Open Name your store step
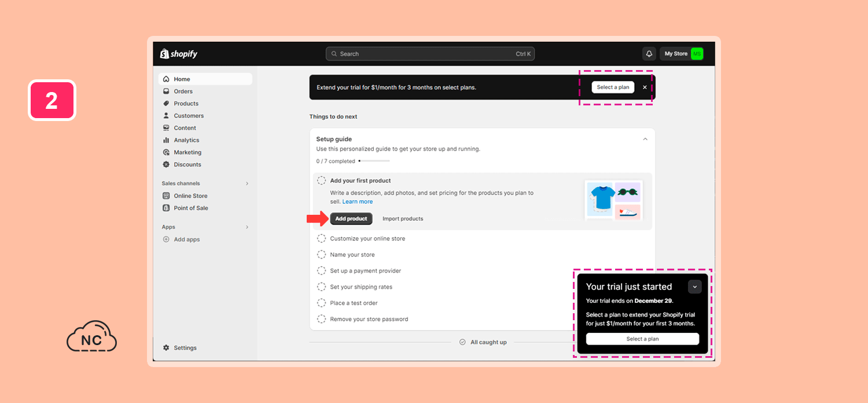The width and height of the screenshot is (868, 403). (x=352, y=255)
